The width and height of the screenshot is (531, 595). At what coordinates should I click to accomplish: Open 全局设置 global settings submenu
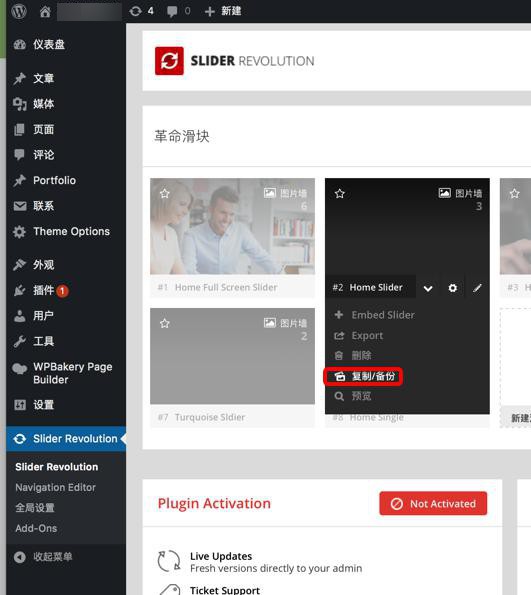coord(35,508)
